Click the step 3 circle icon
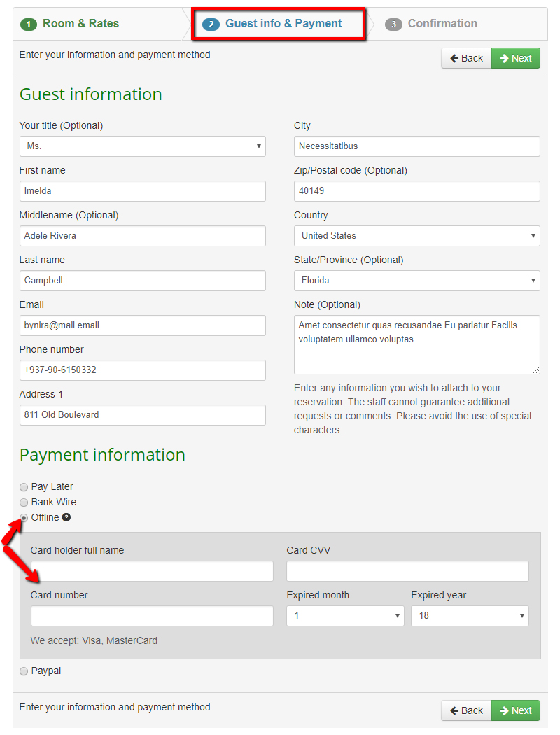560x735 pixels. click(x=393, y=23)
